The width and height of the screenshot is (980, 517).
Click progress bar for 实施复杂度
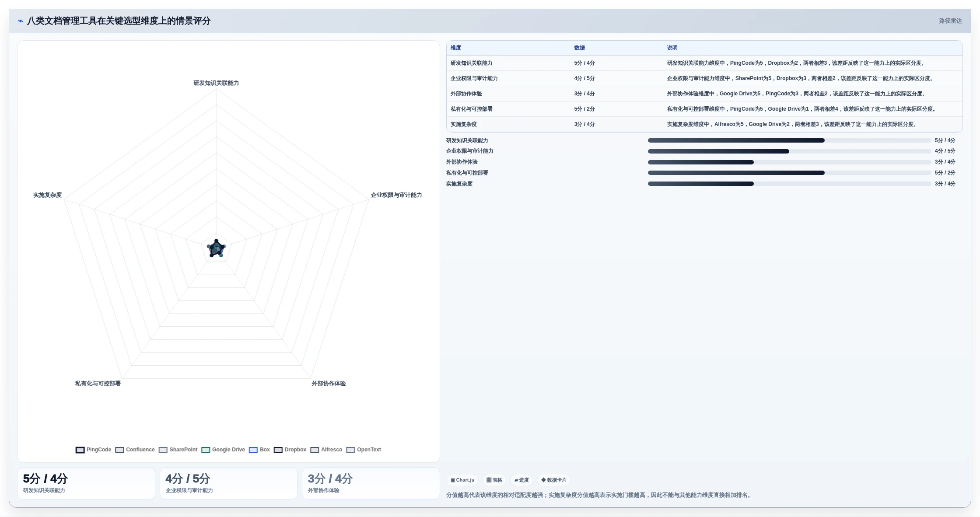click(x=789, y=184)
